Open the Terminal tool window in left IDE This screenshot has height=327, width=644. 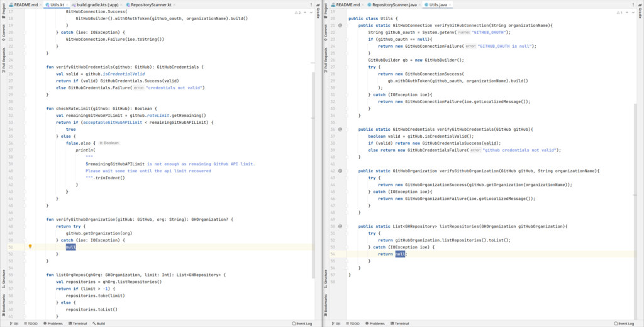[x=77, y=323]
